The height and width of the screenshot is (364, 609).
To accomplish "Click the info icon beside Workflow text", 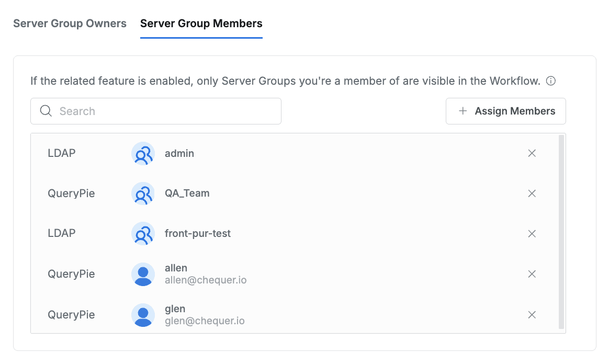I will tap(550, 81).
